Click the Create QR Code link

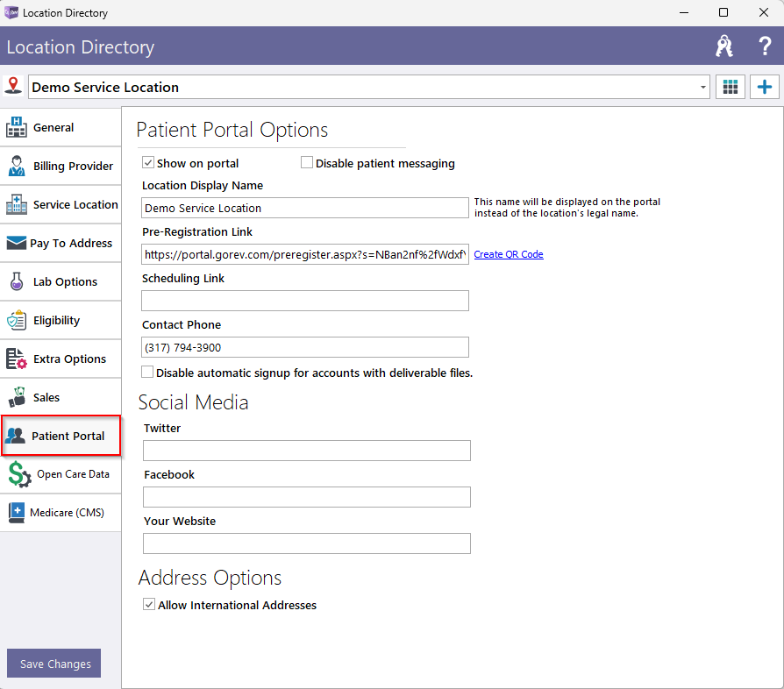point(509,254)
